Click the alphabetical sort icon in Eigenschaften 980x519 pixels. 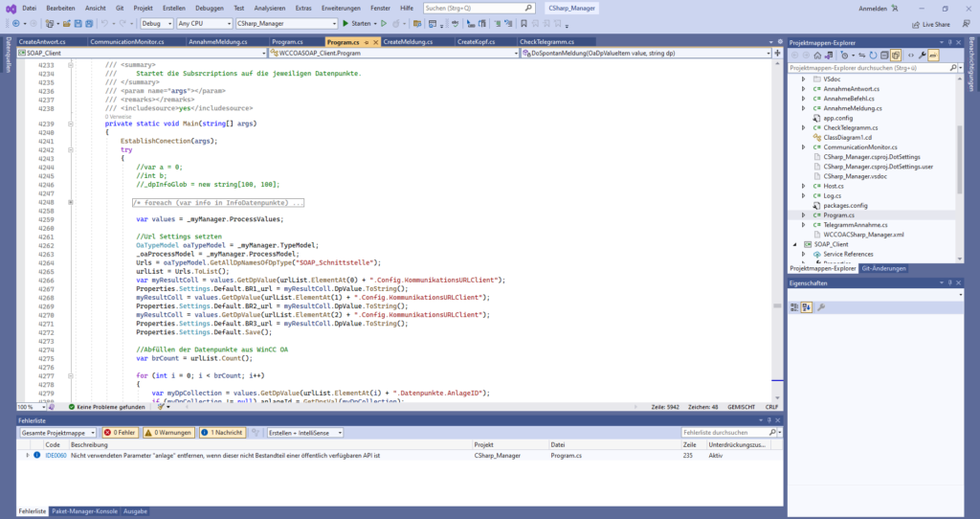pyautogui.click(x=807, y=306)
